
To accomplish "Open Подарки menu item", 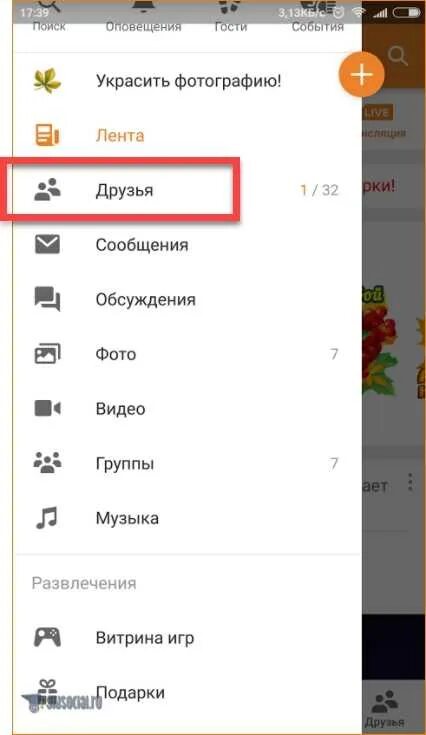I will pos(187,692).
